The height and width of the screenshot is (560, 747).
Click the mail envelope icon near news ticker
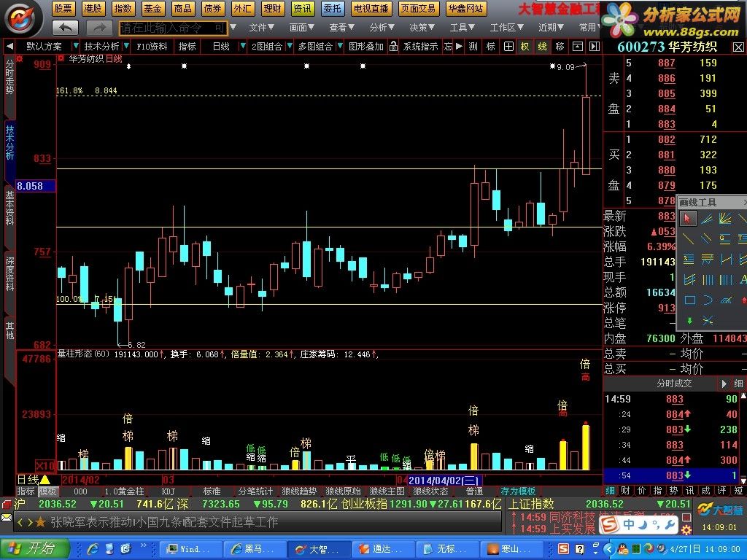(6, 518)
